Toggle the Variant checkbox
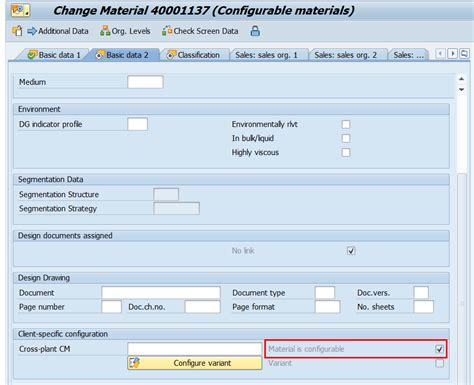Viewport: 474px width, 385px height. tap(439, 363)
